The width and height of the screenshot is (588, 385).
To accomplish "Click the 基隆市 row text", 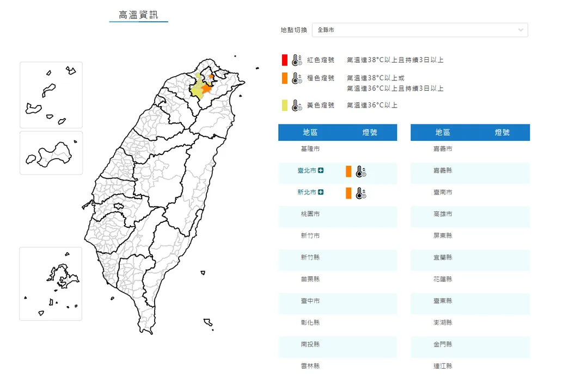I will (310, 148).
